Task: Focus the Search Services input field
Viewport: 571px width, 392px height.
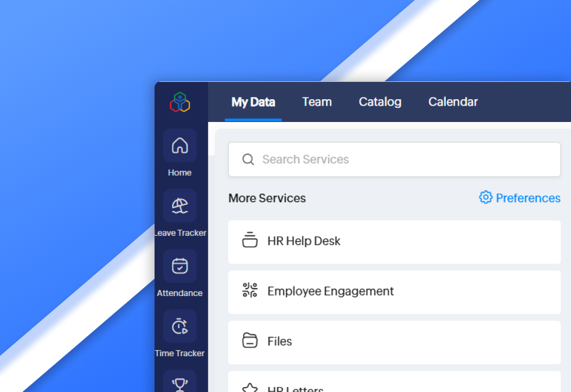Action: (x=401, y=159)
